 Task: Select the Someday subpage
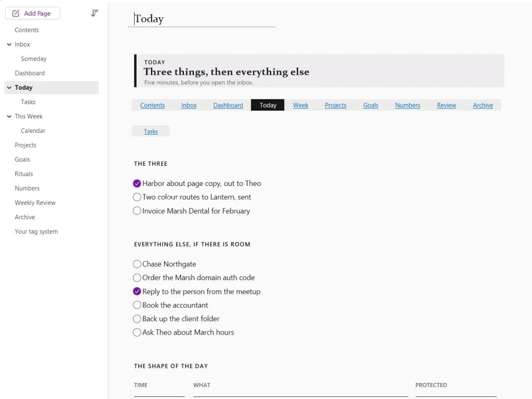click(34, 59)
